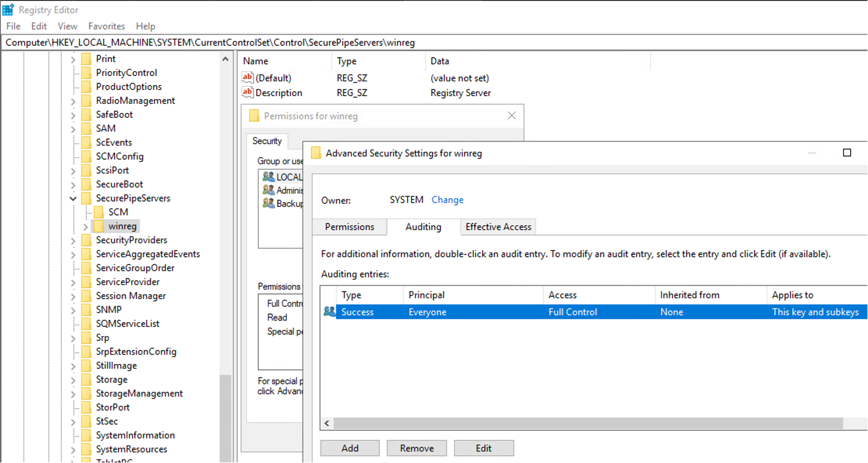This screenshot has height=463, width=868.
Task: Click the Change owner link
Action: [447, 200]
